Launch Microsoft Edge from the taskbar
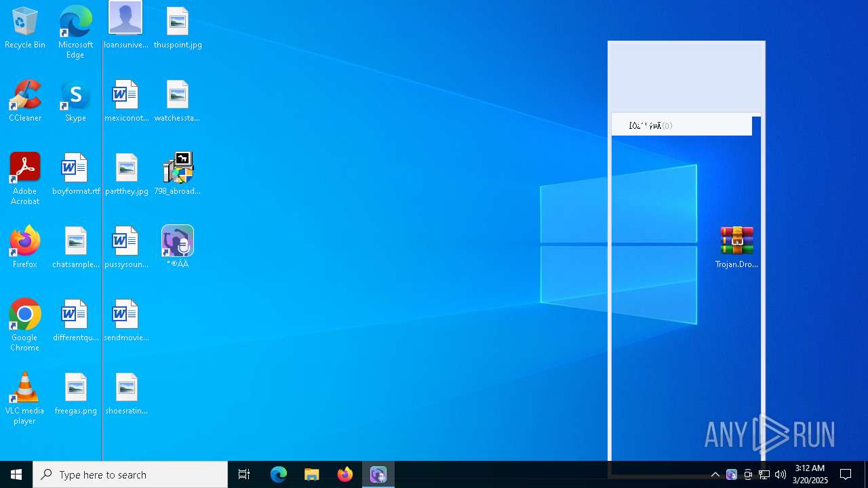 tap(279, 474)
